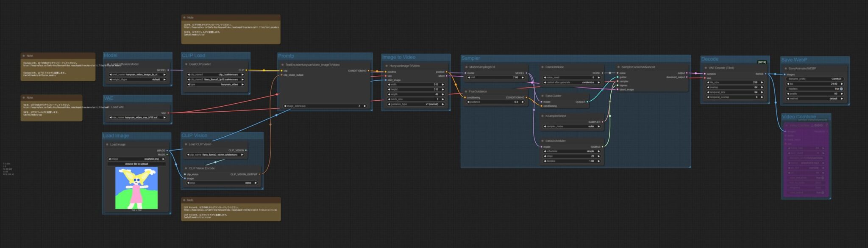This screenshot has height=248, width=868.
Task: Click the example.png image preview thumbnail
Action: [136, 188]
